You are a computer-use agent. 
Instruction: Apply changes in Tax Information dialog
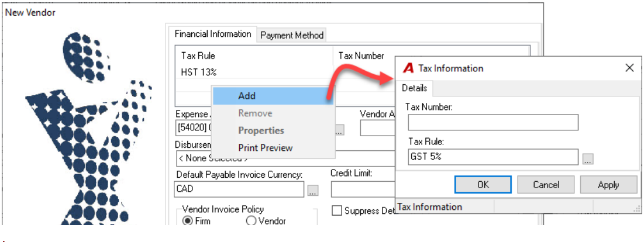608,185
